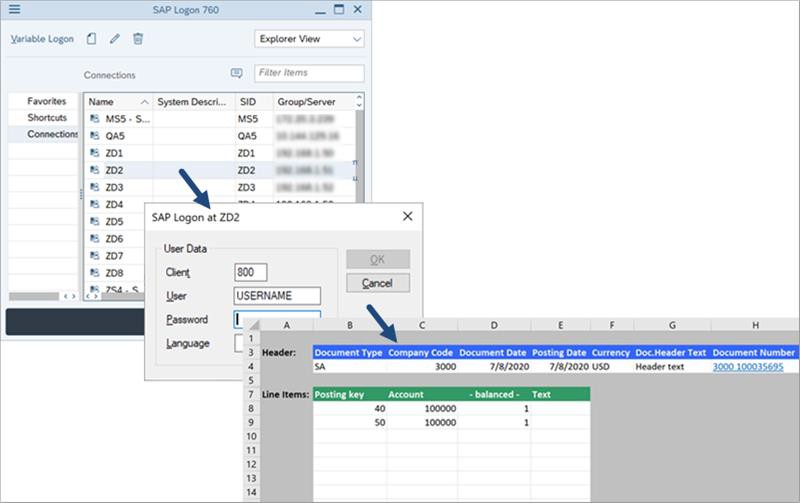The height and width of the screenshot is (503, 800).
Task: Click the ZD8 connection row icon
Action: tap(94, 273)
